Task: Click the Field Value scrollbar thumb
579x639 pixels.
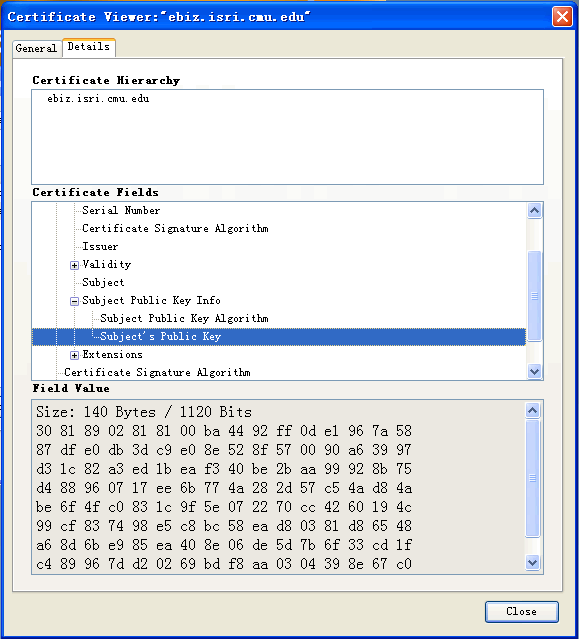Action: [533, 478]
